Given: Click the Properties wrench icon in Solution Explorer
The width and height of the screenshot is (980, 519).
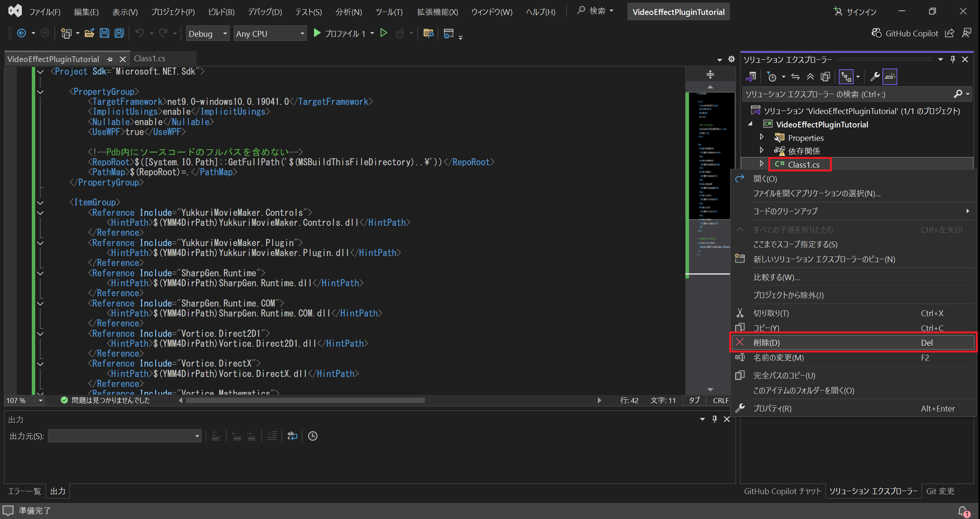Looking at the screenshot, I should 875,77.
